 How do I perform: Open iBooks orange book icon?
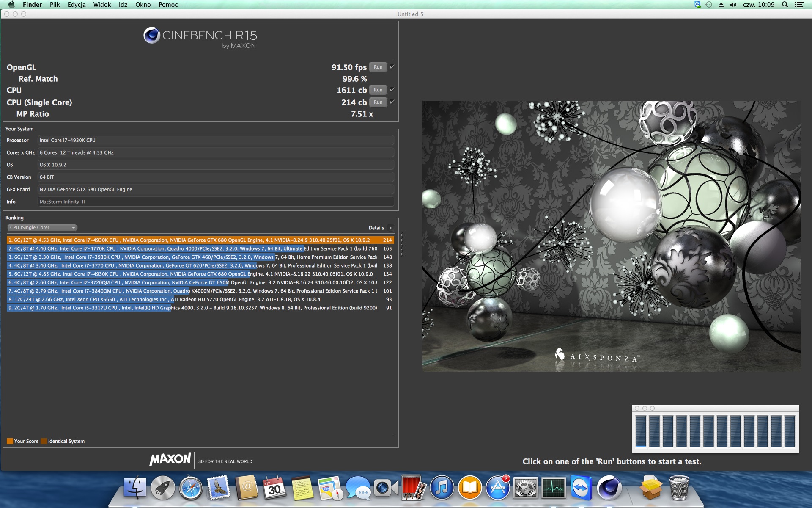click(x=470, y=488)
